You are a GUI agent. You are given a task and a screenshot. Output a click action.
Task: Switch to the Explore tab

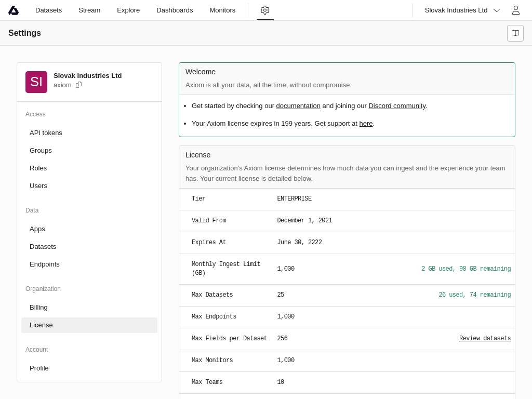tap(128, 10)
